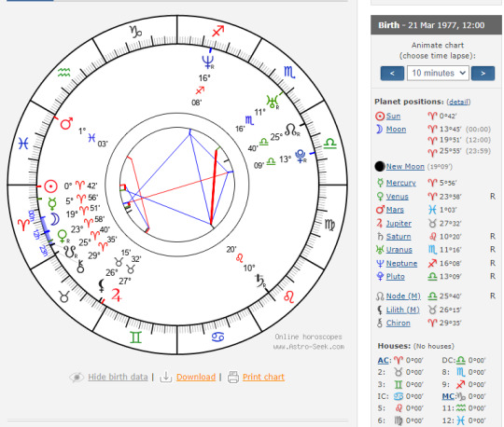Click the printer icon
This screenshot has height=427, width=504.
pos(233,377)
